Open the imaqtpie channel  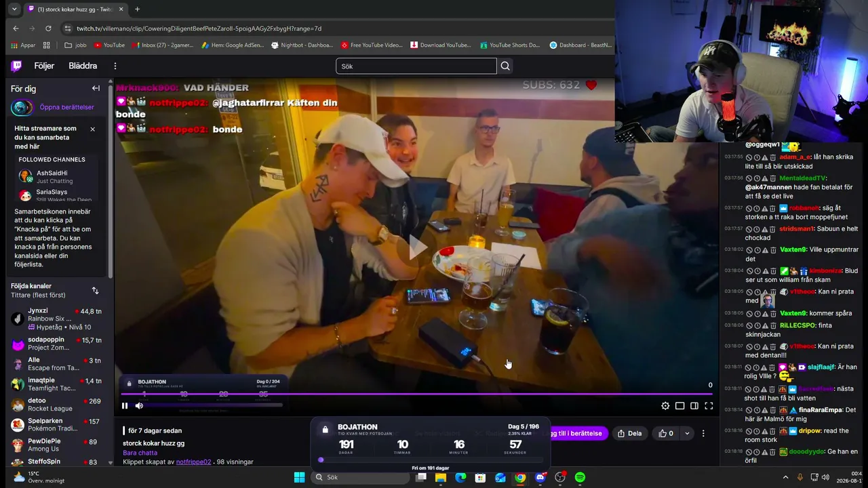click(57, 384)
